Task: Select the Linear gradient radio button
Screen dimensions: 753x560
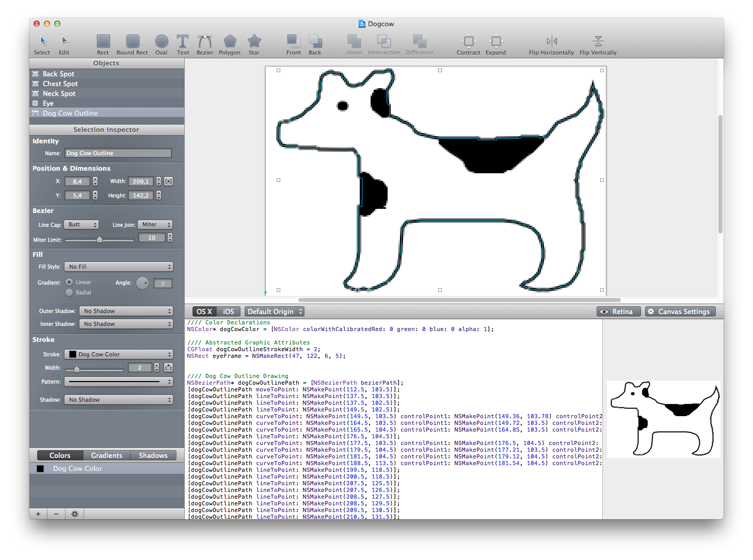Action: coord(69,282)
